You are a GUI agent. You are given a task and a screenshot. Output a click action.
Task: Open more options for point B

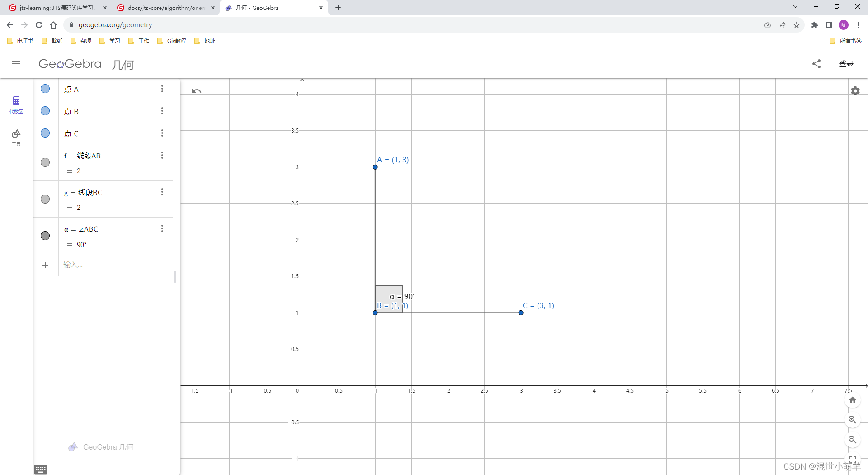pyautogui.click(x=162, y=111)
